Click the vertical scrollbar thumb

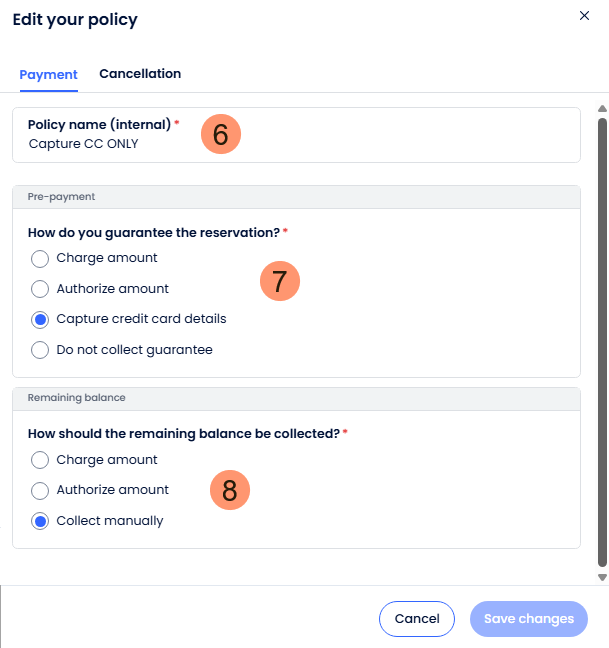click(602, 340)
